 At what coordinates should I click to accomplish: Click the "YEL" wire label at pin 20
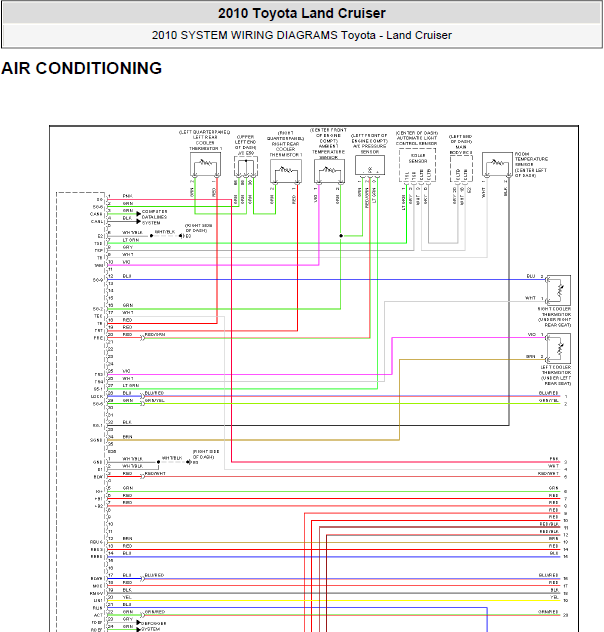[127, 597]
